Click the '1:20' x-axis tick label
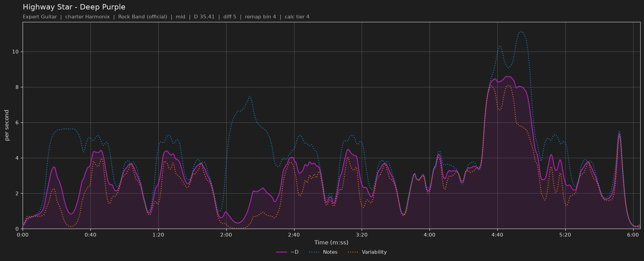Image resolution: width=644 pixels, height=261 pixels. 158,235
